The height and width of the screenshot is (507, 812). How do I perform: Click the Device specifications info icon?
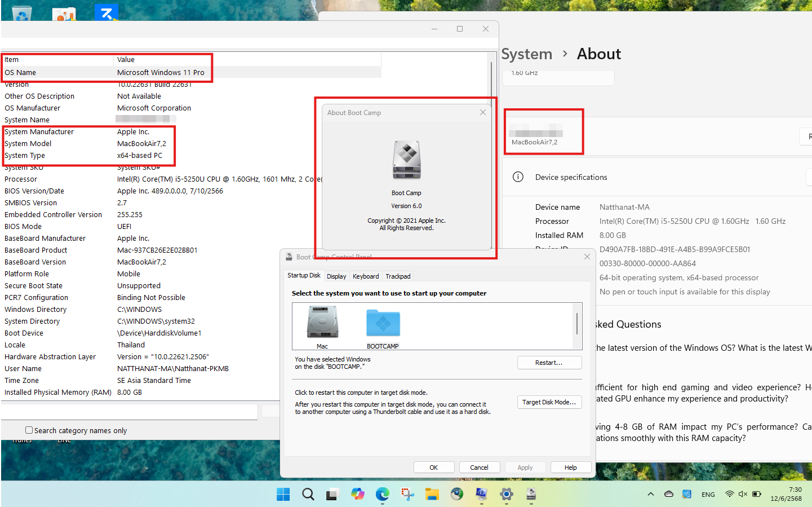[518, 177]
